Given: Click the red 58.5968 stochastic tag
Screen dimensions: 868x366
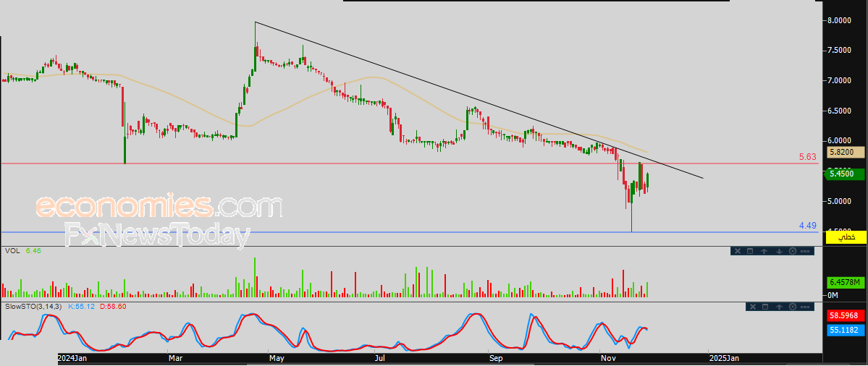Looking at the screenshot, I should [846, 317].
